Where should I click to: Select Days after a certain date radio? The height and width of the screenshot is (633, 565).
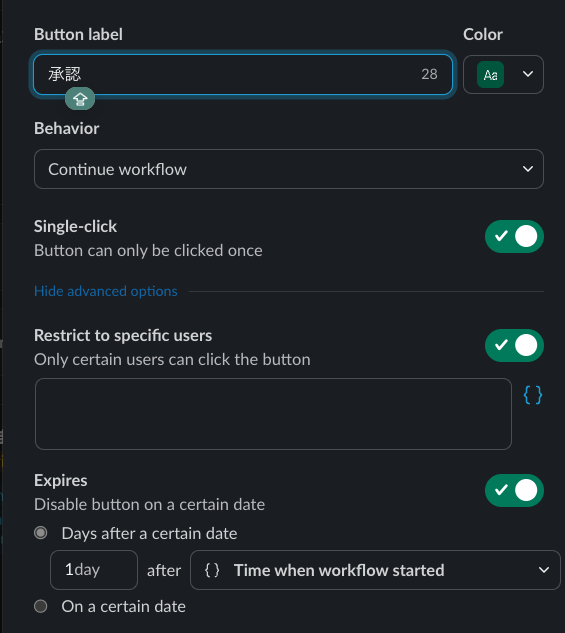pos(41,533)
